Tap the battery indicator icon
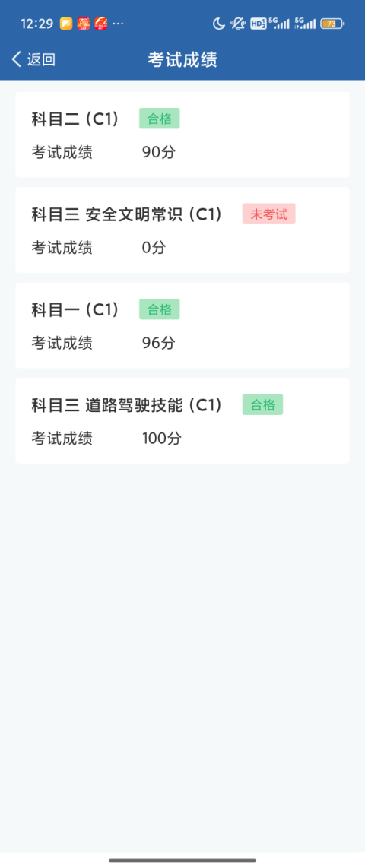365x868 pixels. [332, 24]
